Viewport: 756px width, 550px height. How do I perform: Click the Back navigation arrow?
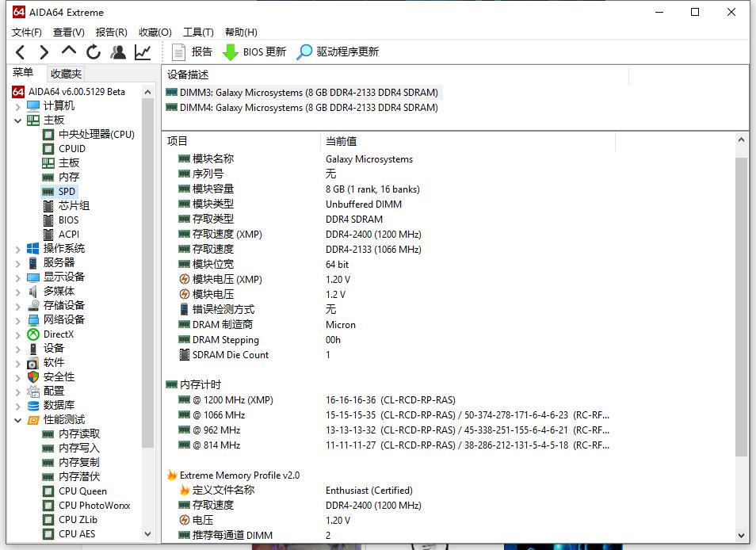[x=21, y=52]
